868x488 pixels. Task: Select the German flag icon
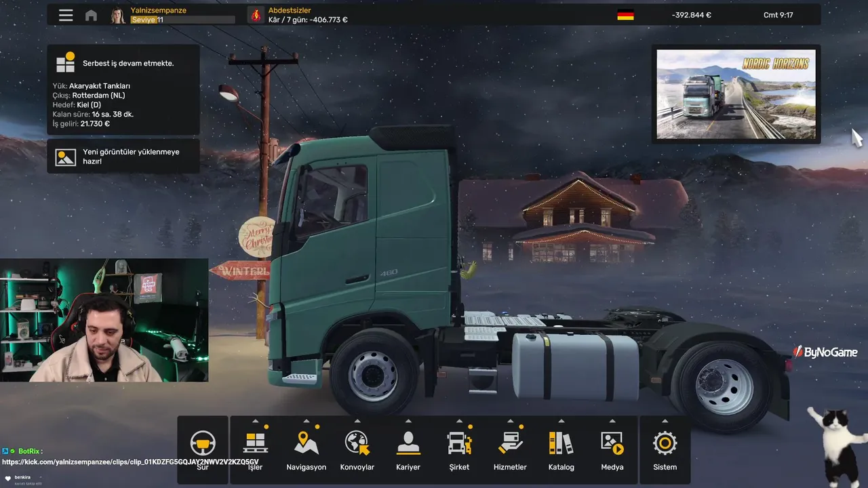click(625, 15)
